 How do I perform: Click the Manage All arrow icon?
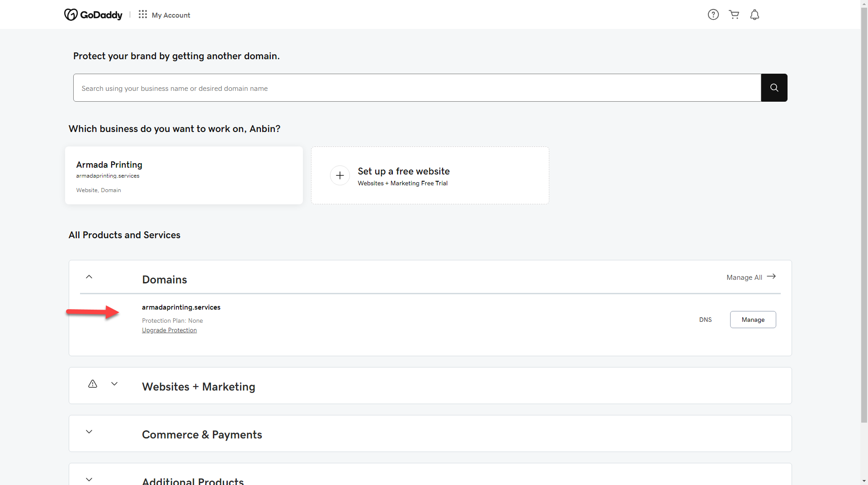tap(771, 276)
